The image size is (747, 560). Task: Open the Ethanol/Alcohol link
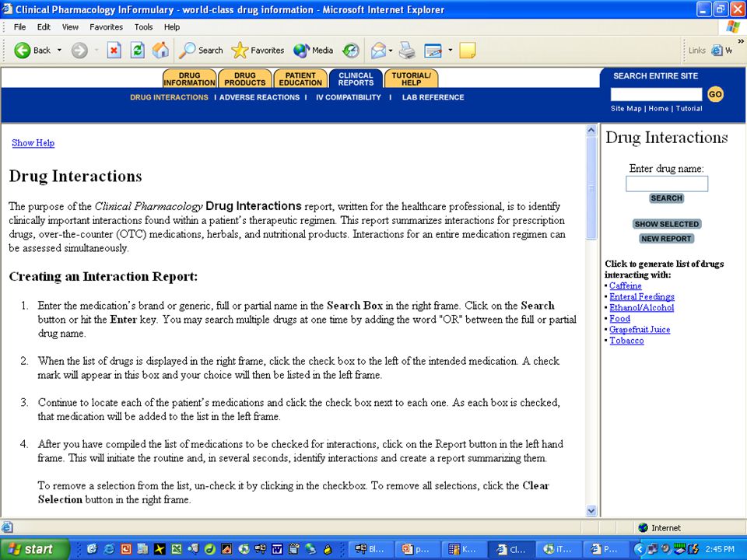641,308
